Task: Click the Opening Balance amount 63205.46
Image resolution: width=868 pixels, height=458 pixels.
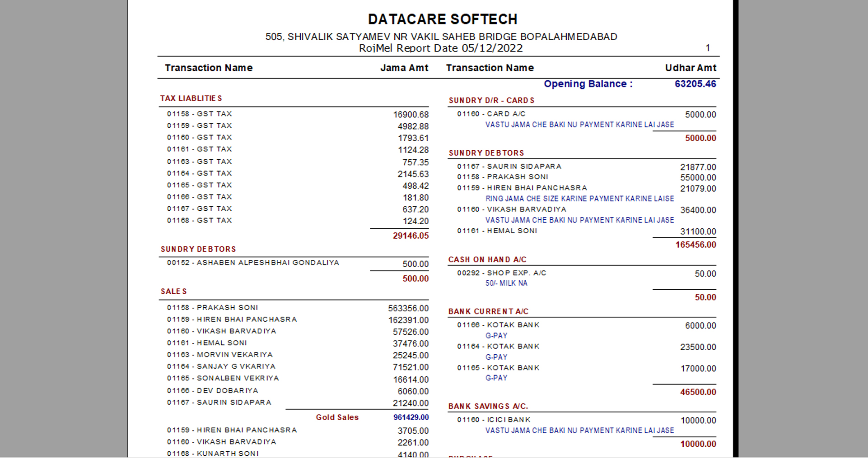Action: 695,84
